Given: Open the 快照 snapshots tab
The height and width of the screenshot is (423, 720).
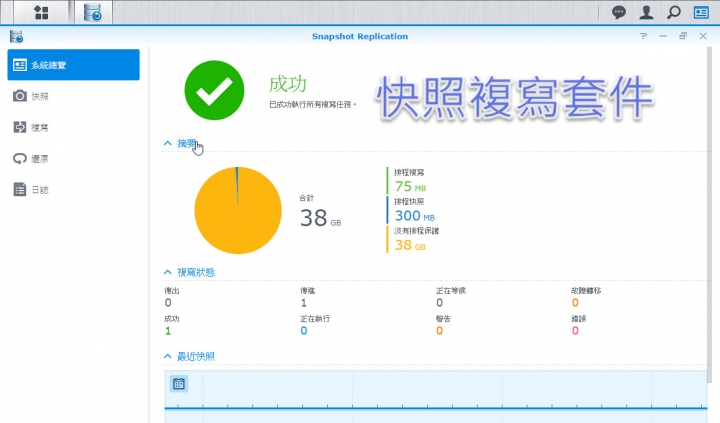Looking at the screenshot, I should (73, 96).
